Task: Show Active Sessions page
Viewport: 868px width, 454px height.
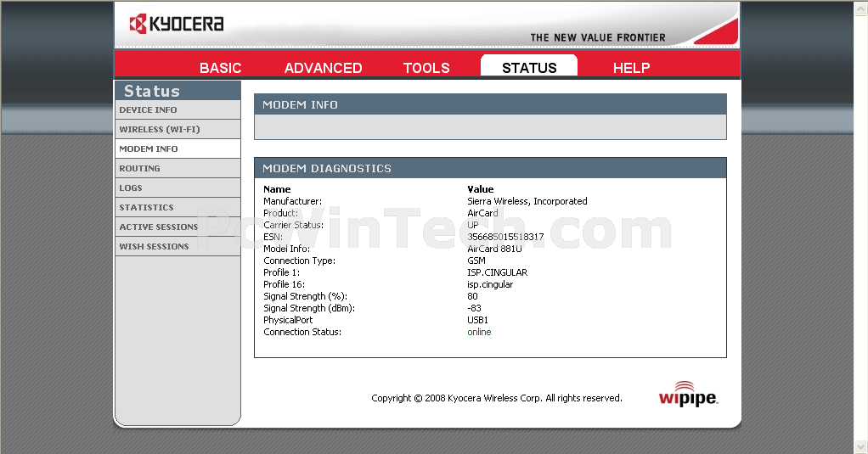Action: pos(178,227)
